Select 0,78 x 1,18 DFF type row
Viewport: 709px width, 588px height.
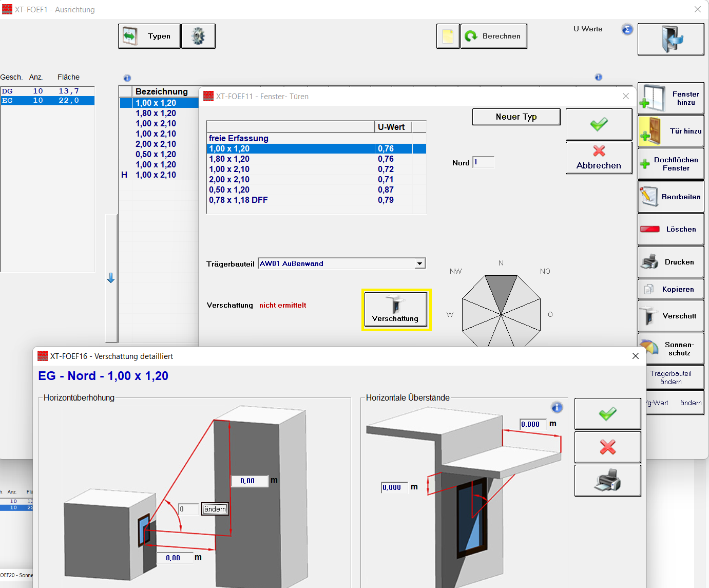tap(316, 200)
